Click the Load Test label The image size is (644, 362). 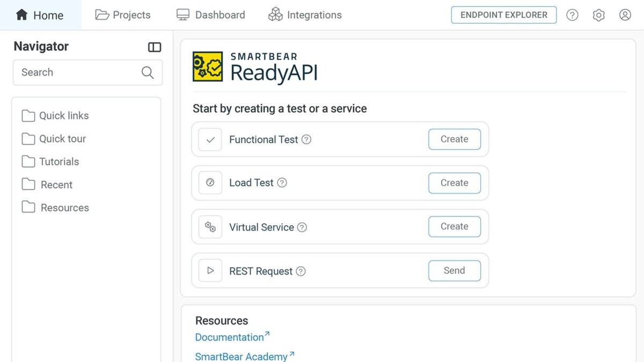(251, 183)
